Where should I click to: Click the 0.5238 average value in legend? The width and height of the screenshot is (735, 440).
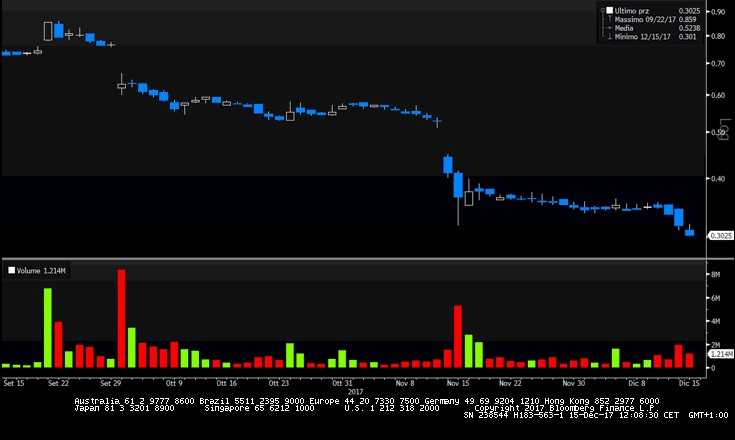pyautogui.click(x=690, y=28)
